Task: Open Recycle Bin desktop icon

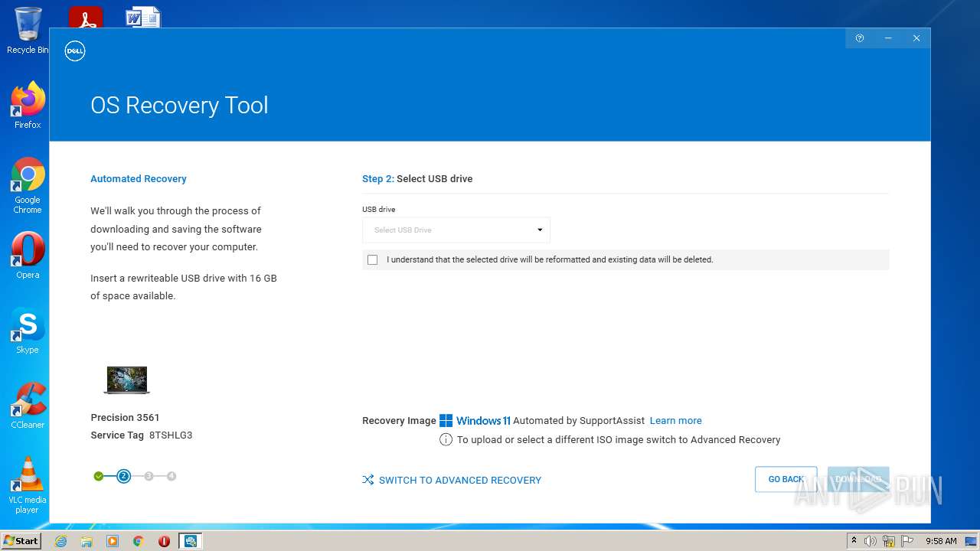Action: tap(28, 31)
